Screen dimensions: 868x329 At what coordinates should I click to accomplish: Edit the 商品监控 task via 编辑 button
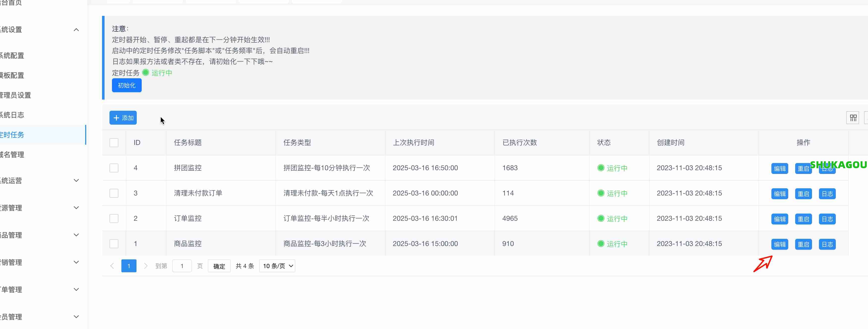click(x=779, y=244)
